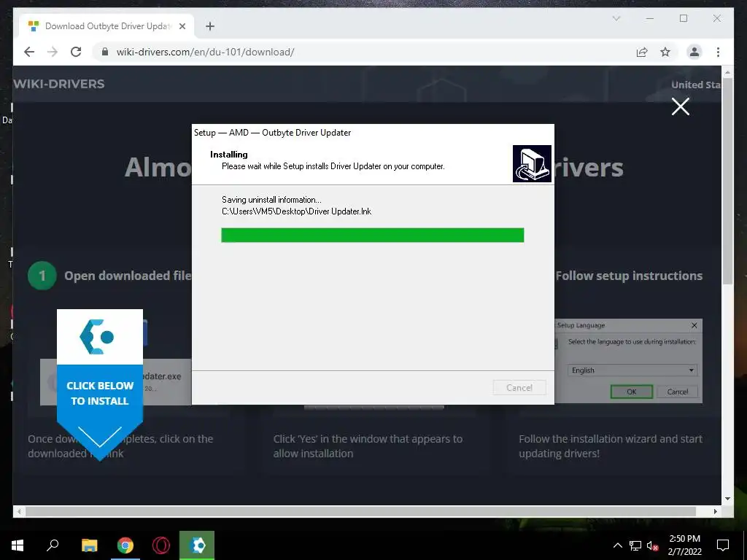Screen dimensions: 747x560
Task: Click the Cancel button in Setup dialog
Action: [519, 388]
